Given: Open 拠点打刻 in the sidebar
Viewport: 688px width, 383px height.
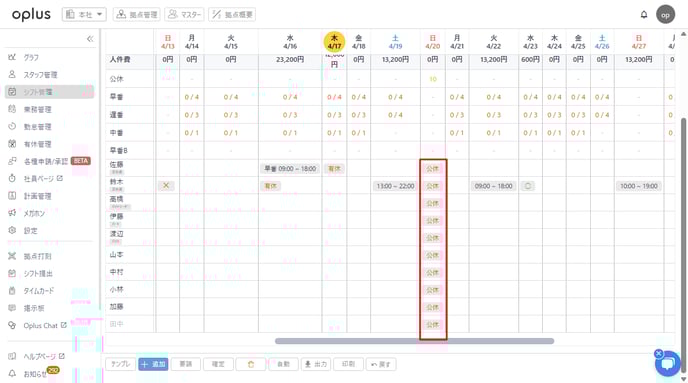Looking at the screenshot, I should coord(38,256).
